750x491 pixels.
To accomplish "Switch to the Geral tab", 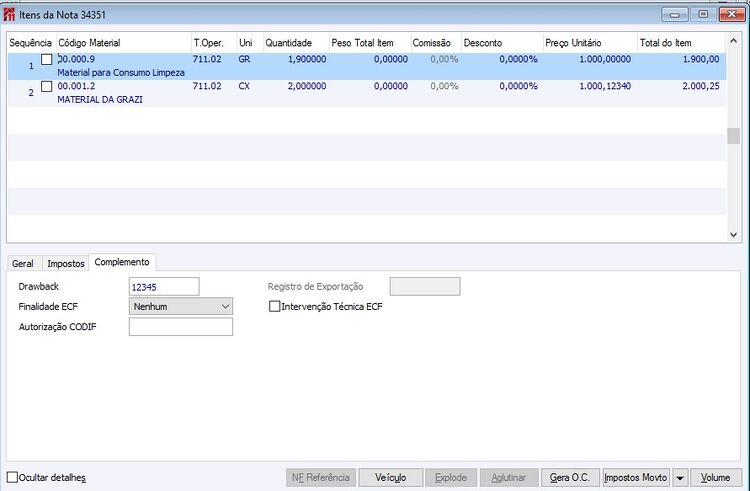I will point(22,263).
